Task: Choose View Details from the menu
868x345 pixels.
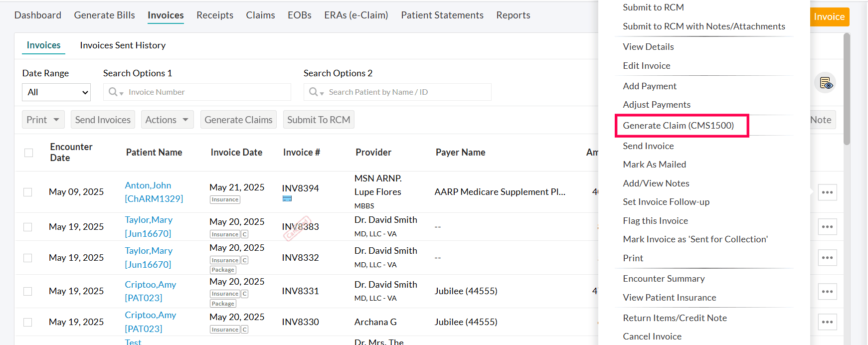Action: pos(648,47)
